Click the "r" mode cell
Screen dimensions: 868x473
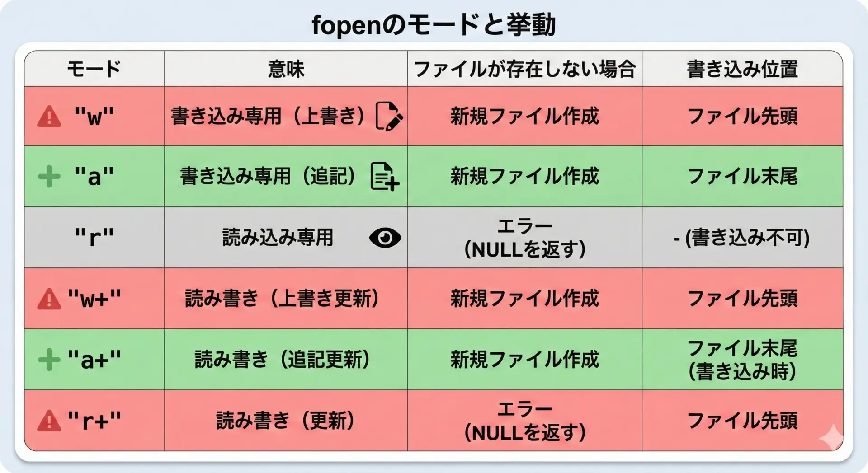(94, 238)
